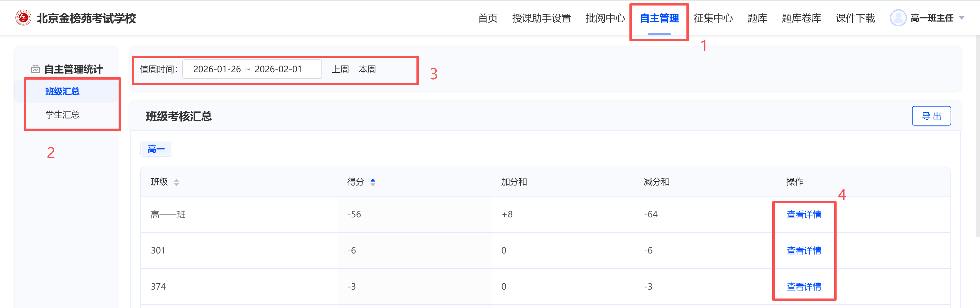Select 班级汇总 in the sidebar

(x=63, y=91)
